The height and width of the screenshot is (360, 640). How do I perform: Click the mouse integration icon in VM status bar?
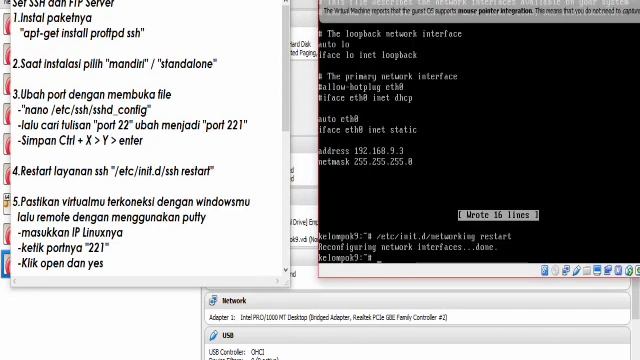coord(618,270)
